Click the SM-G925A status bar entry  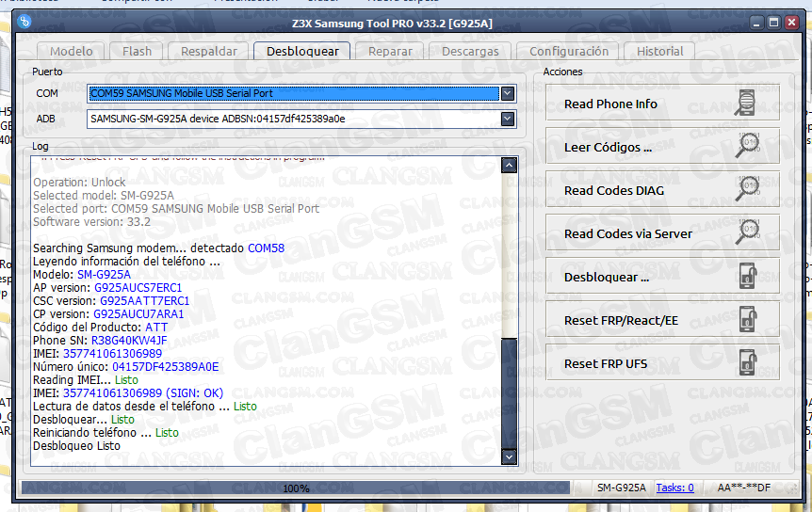(621, 488)
